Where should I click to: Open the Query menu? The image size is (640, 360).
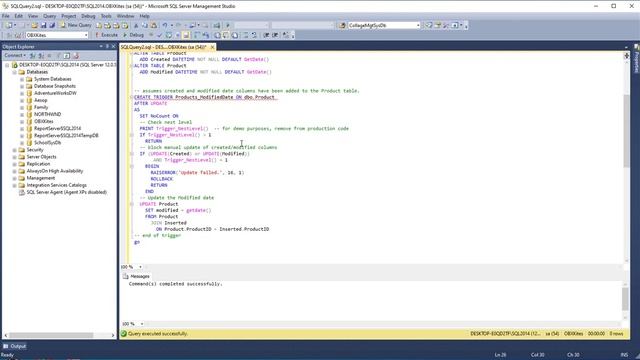tap(49, 16)
